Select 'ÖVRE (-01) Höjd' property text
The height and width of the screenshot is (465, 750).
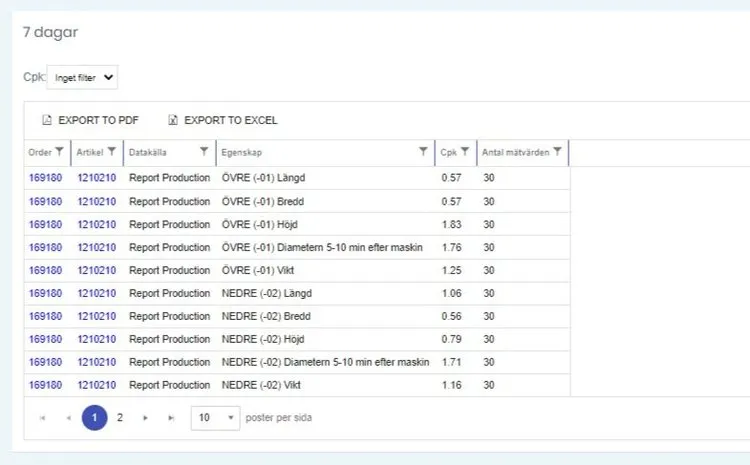260,224
